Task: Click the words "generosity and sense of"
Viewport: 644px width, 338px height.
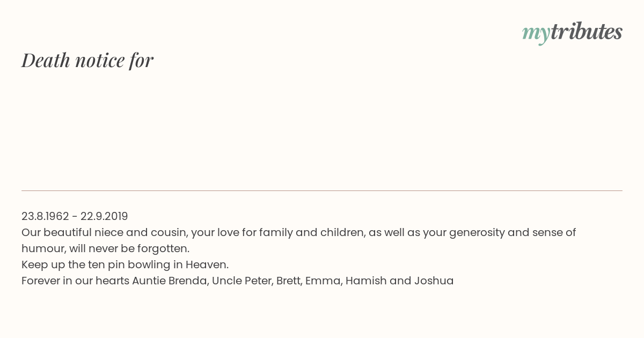Action: (x=512, y=233)
